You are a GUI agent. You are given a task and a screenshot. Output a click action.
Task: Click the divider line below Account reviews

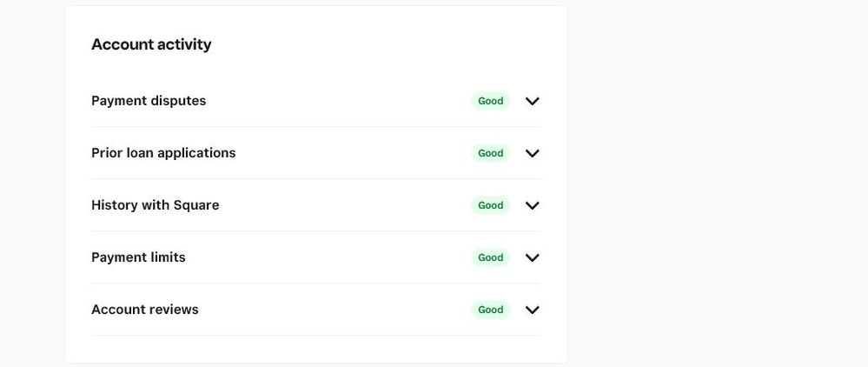pyautogui.click(x=315, y=335)
